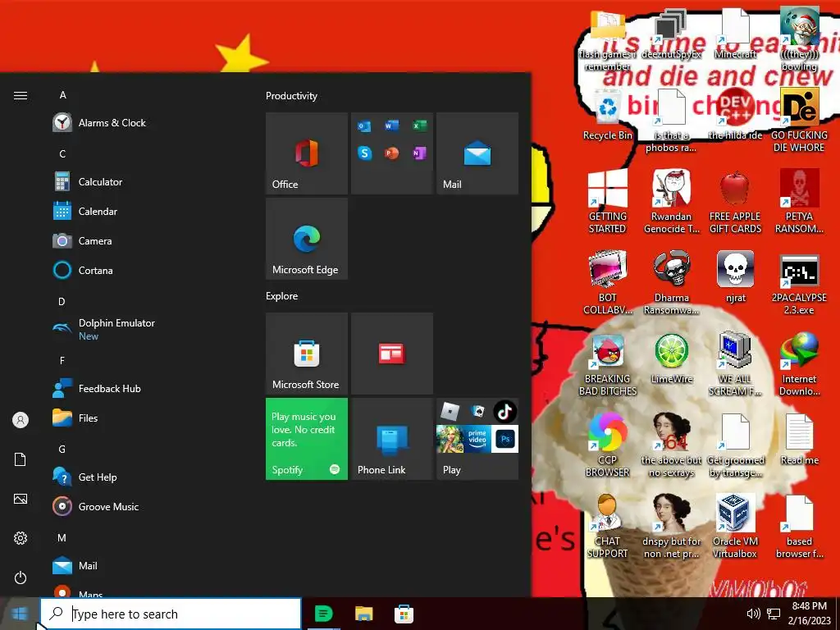This screenshot has height=630, width=840.
Task: Select Oracle VM Virtualbox desktop icon
Action: coord(735,526)
